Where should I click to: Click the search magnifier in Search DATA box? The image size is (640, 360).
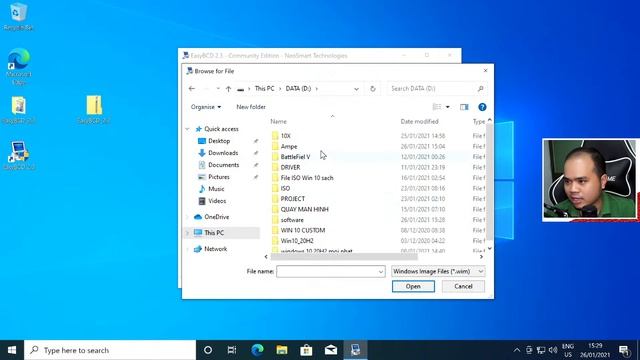coord(480,89)
